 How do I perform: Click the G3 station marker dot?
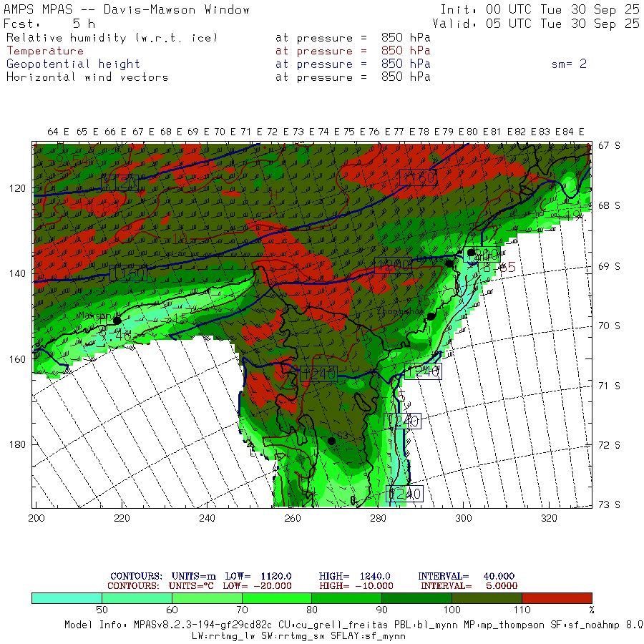[x=331, y=441]
